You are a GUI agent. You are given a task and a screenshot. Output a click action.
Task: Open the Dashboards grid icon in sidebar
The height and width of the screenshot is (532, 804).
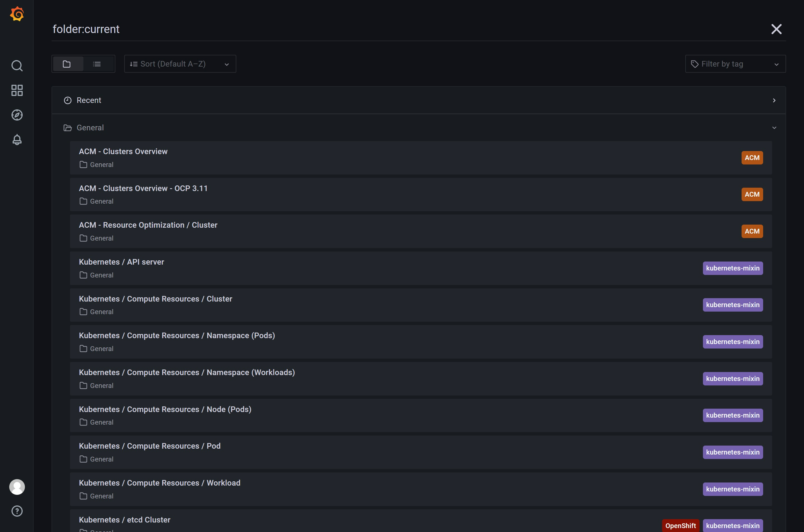pyautogui.click(x=17, y=90)
